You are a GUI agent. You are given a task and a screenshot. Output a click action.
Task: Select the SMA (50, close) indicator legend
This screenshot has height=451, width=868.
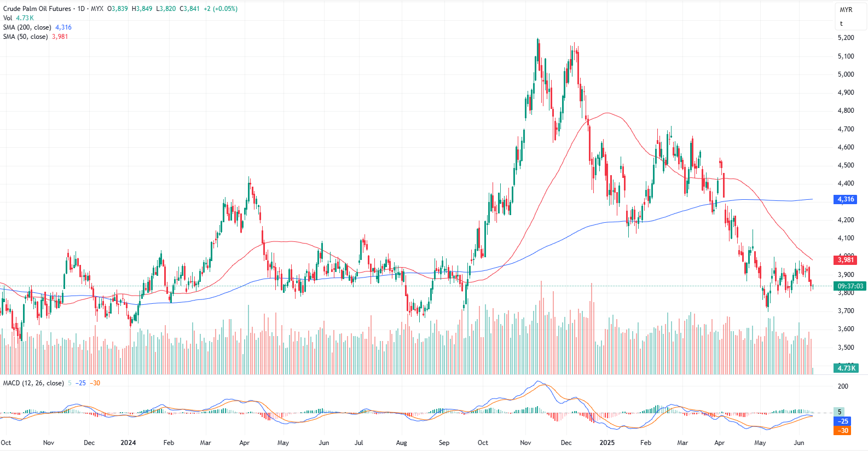(x=25, y=37)
